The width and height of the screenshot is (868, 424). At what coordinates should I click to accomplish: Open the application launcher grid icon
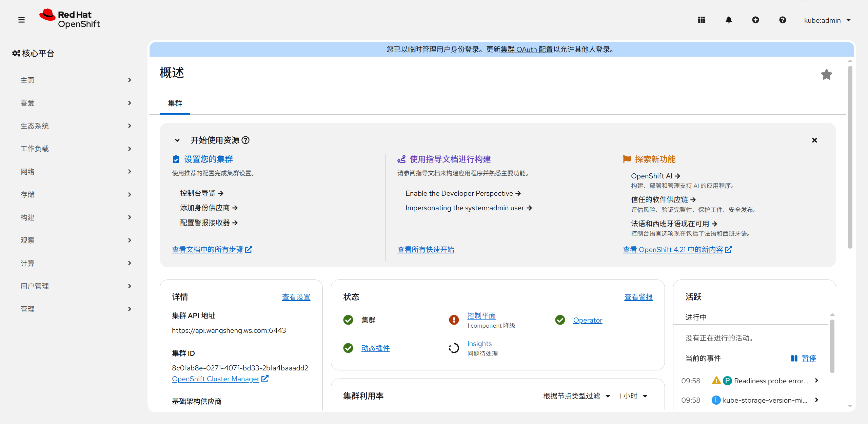pos(702,20)
